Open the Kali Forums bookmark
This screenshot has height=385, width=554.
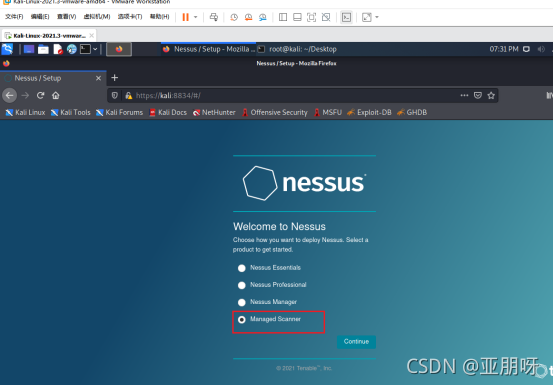pos(119,112)
